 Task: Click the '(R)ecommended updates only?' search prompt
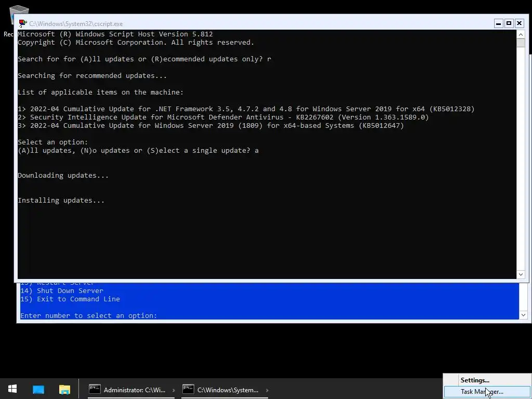pos(144,59)
